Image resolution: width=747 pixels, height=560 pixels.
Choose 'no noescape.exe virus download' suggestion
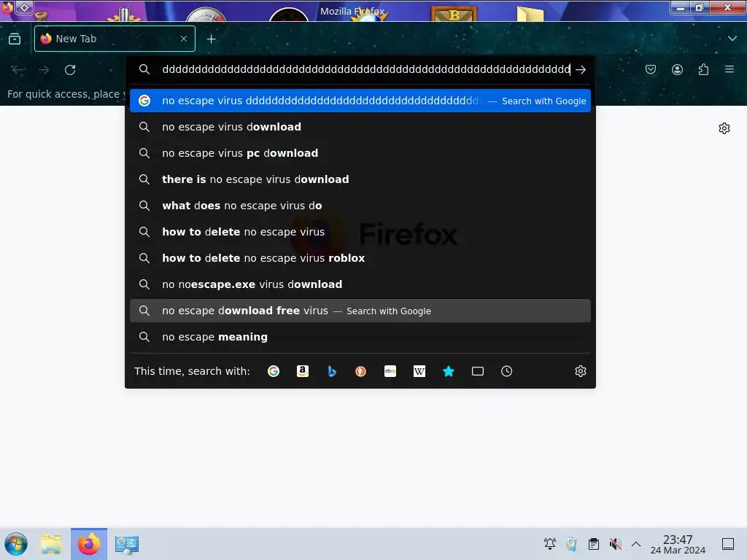pyautogui.click(x=360, y=284)
